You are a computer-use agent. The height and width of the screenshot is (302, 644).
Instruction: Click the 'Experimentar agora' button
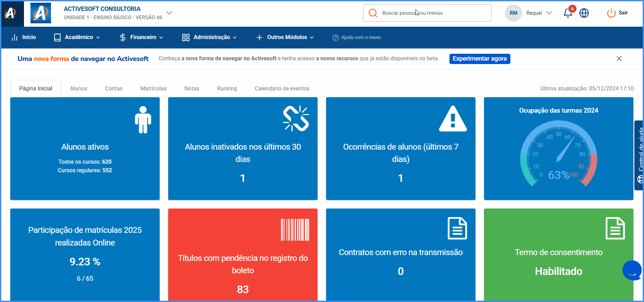pyautogui.click(x=480, y=59)
